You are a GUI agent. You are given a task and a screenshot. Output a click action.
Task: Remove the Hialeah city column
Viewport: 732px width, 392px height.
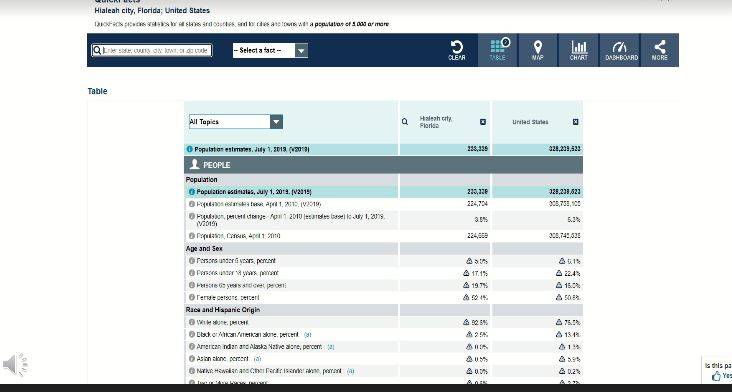(483, 122)
